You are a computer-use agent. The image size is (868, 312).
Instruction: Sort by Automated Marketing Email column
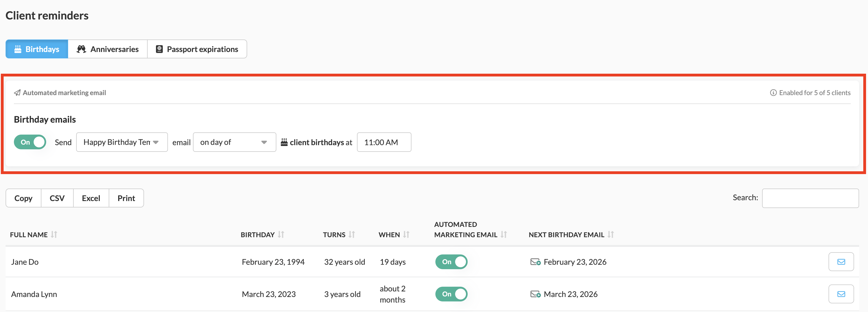pyautogui.click(x=504, y=234)
